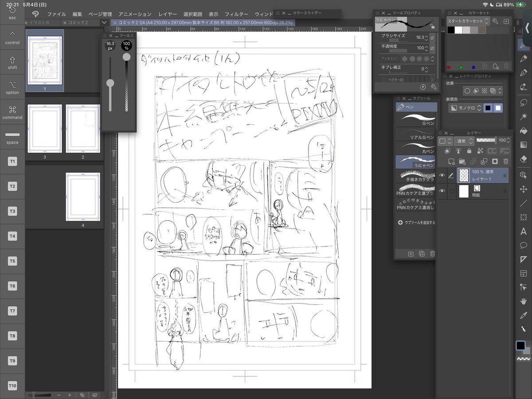The height and width of the screenshot is (399, 532).
Task: Select the Auto select magic wand tool
Action: [523, 117]
